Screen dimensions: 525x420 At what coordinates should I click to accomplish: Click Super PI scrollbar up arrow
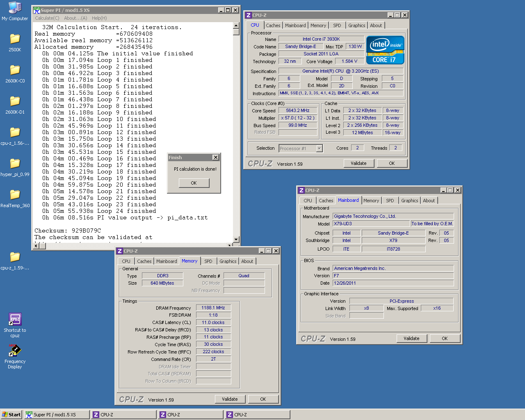(x=236, y=25)
